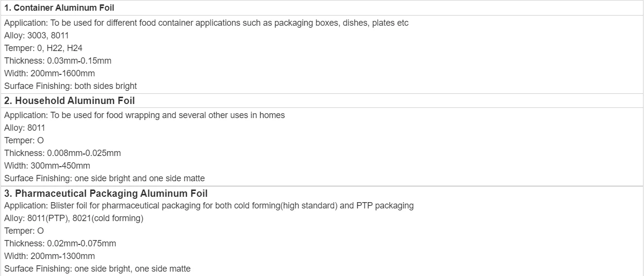The height and width of the screenshot is (276, 644).
Task: Click the 'Width: 200mm-1300mm' line
Action: pyautogui.click(x=50, y=256)
